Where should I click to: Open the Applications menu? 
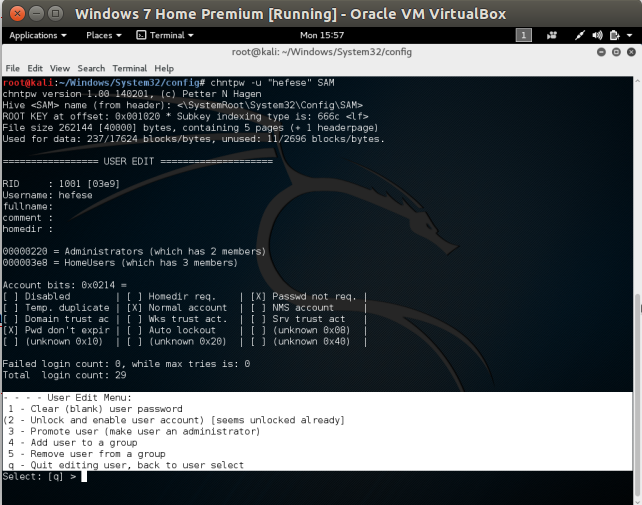38,35
